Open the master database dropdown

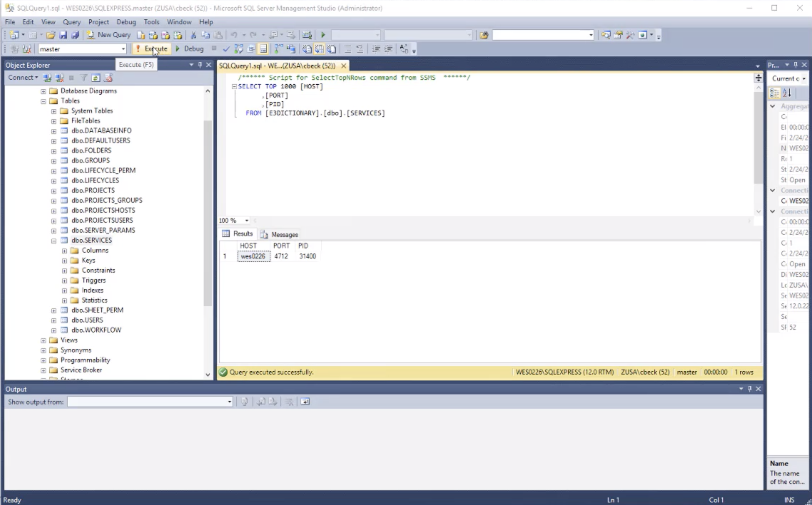pyautogui.click(x=123, y=49)
